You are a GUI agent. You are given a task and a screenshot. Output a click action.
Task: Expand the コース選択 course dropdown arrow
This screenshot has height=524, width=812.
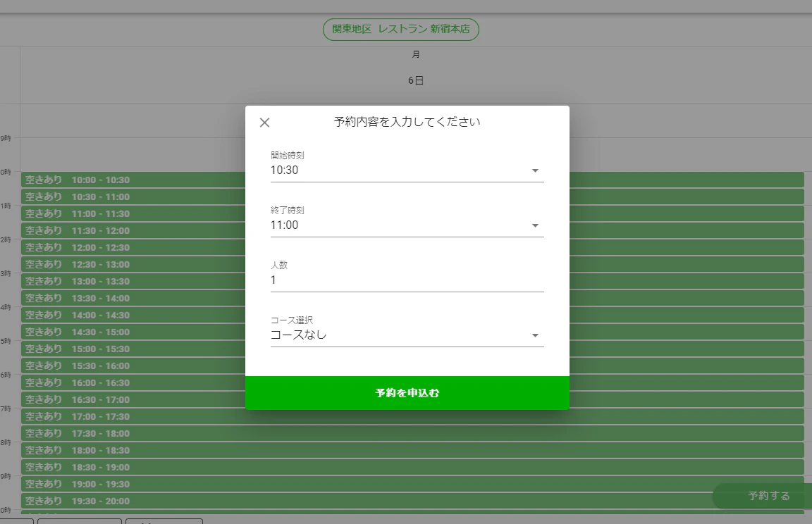[535, 336]
